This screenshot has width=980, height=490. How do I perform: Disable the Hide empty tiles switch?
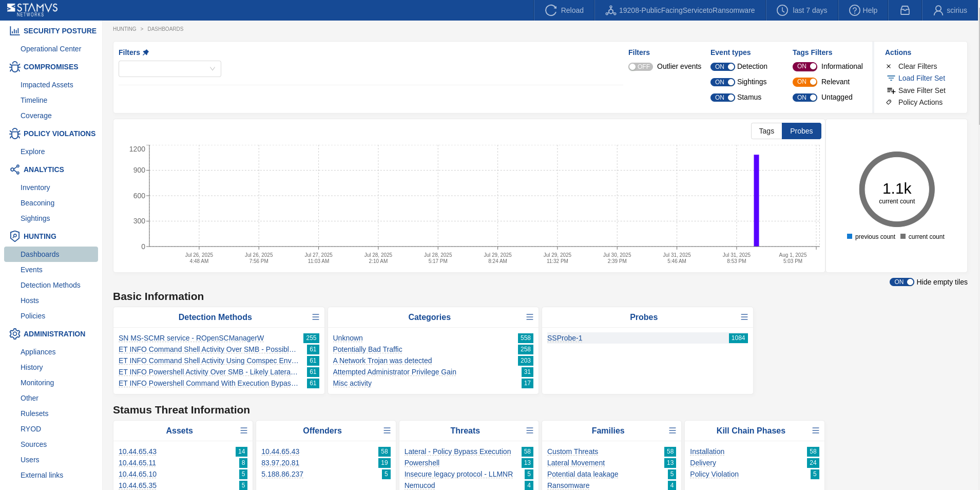click(901, 282)
